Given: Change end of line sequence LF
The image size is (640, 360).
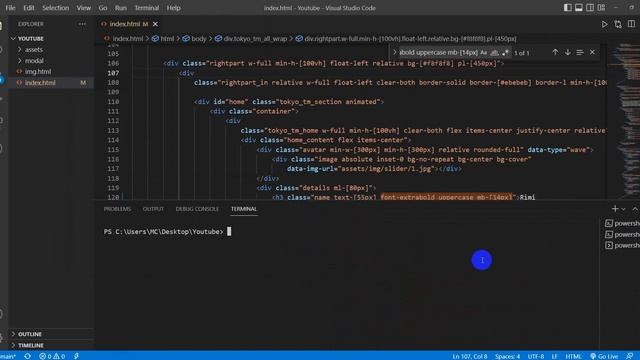Looking at the screenshot, I should click(x=555, y=356).
